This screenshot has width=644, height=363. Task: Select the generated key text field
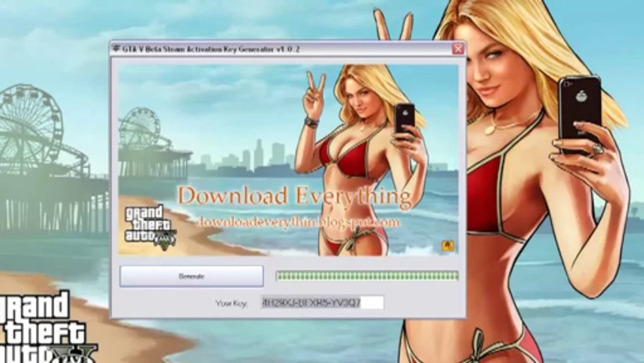tap(322, 302)
